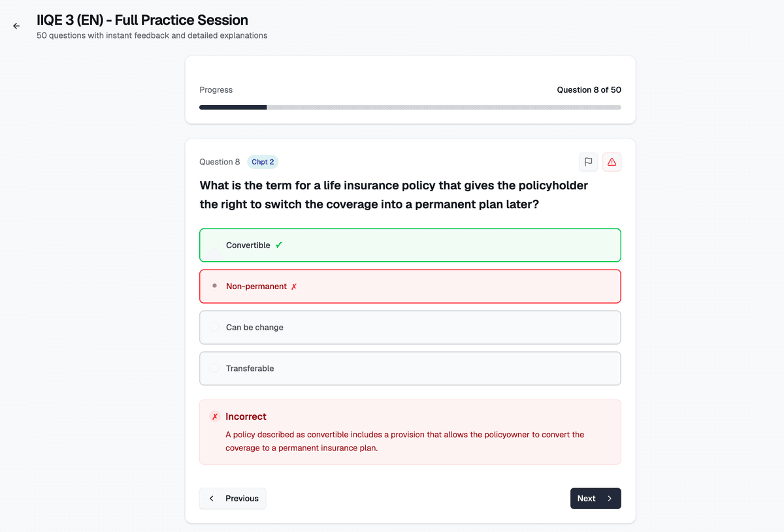Select the Non-permanent radio button
Image resolution: width=784 pixels, height=532 pixels.
214,286
